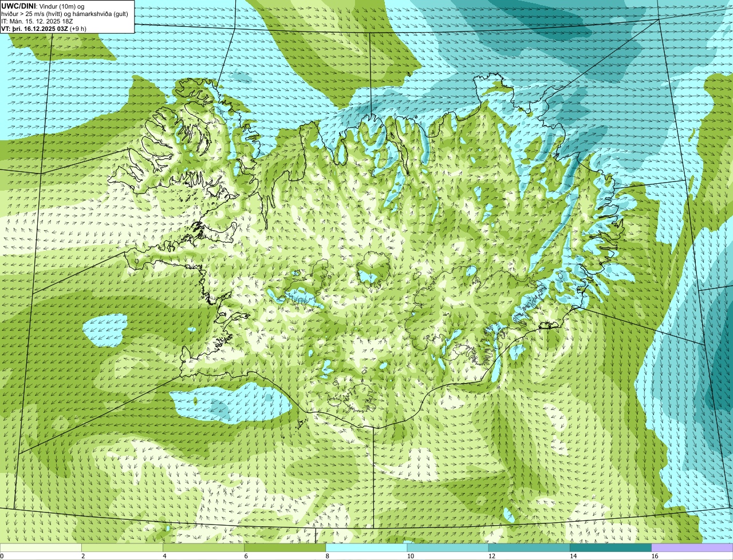The width and height of the screenshot is (733, 560).
Task: Click the "UWC/DINI: Vindur (10m) og" title line
Action: pyautogui.click(x=43, y=6)
